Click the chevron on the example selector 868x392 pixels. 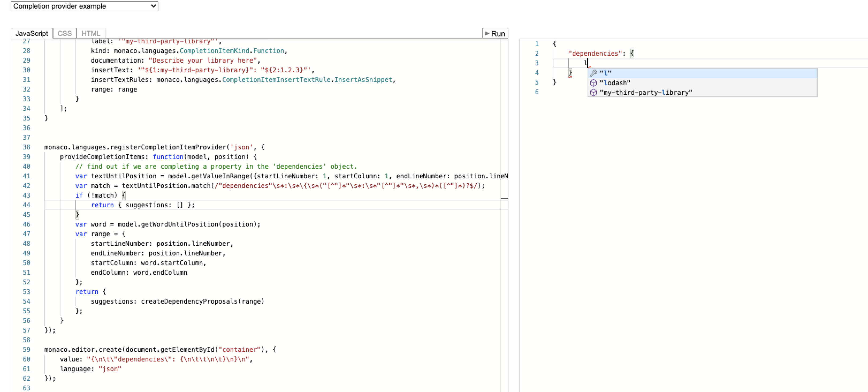click(x=153, y=6)
